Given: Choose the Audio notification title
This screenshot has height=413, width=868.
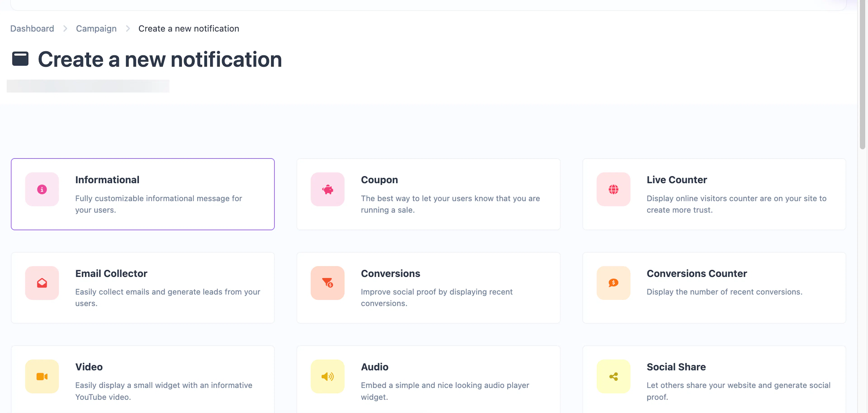Looking at the screenshot, I should (x=375, y=367).
